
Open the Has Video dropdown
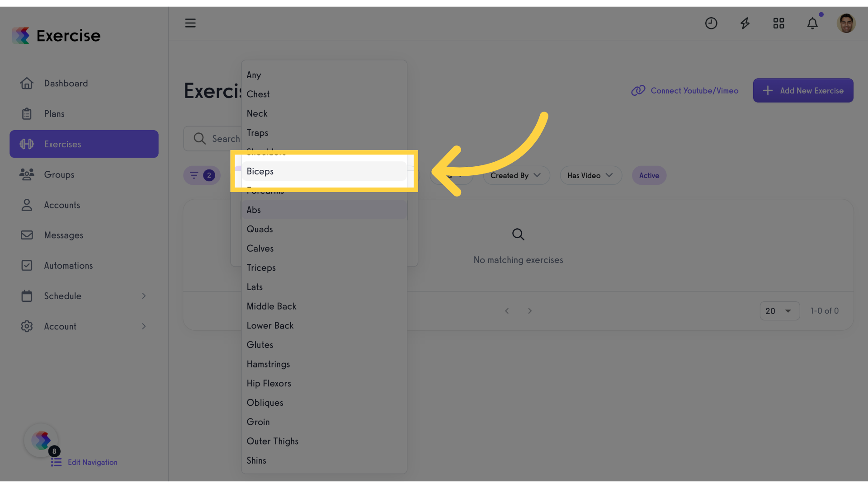pyautogui.click(x=590, y=175)
